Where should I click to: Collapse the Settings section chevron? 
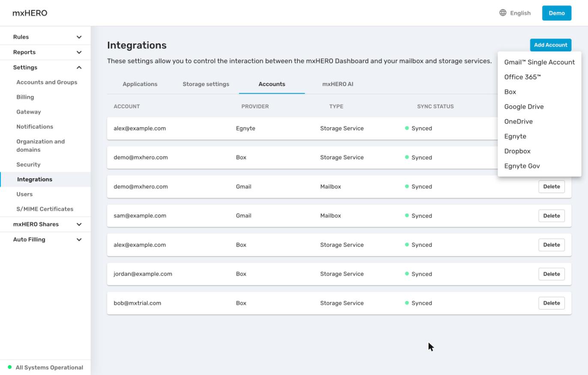(79, 68)
